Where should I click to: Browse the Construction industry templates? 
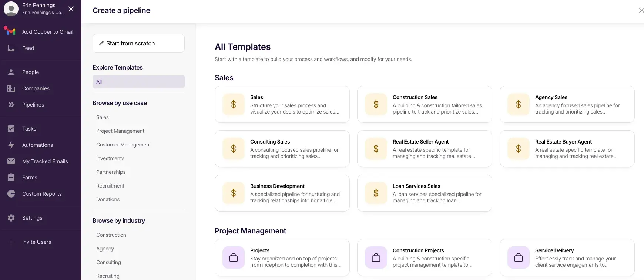pos(111,235)
